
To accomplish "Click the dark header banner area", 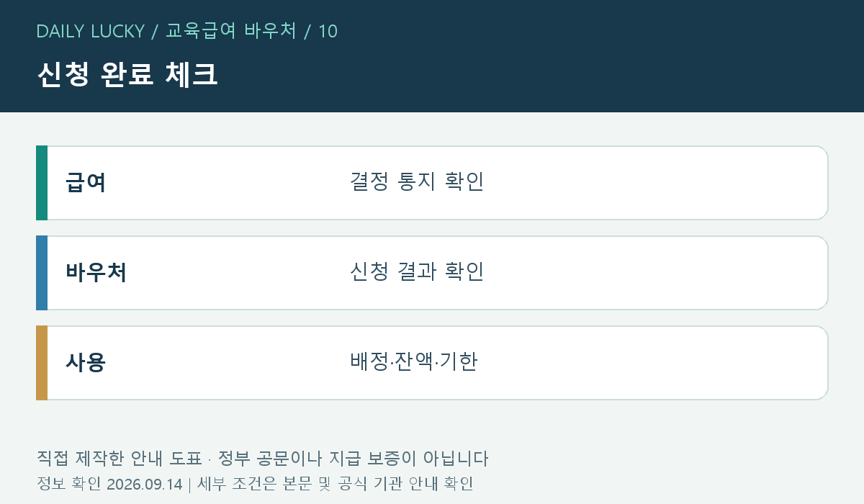I will point(432,56).
